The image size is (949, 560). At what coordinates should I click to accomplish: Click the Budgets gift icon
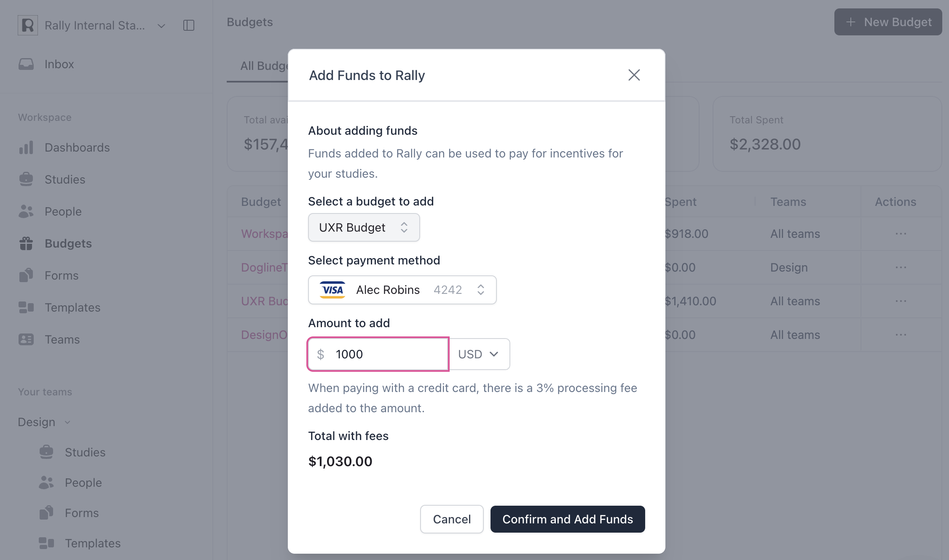point(26,243)
